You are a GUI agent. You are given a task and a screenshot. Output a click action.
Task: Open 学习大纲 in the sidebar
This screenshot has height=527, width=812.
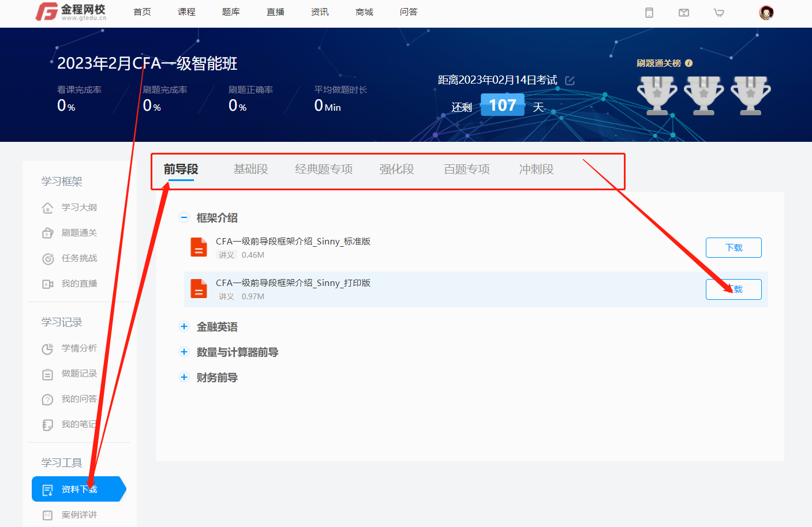pos(79,208)
